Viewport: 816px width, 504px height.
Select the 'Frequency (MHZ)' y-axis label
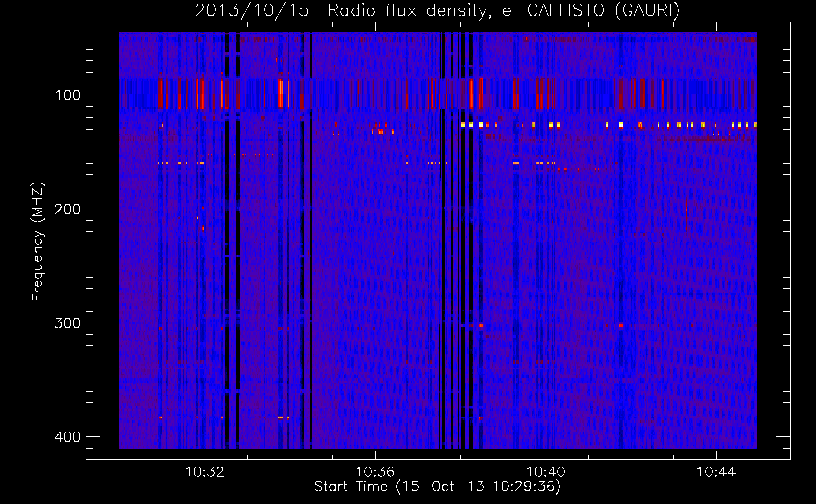pyautogui.click(x=38, y=242)
